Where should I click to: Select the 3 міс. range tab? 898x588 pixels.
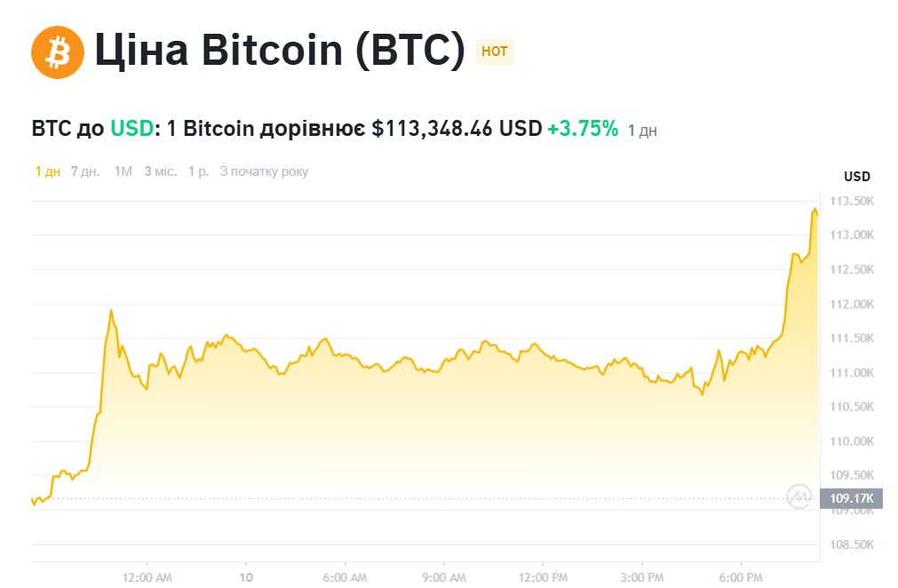161,171
